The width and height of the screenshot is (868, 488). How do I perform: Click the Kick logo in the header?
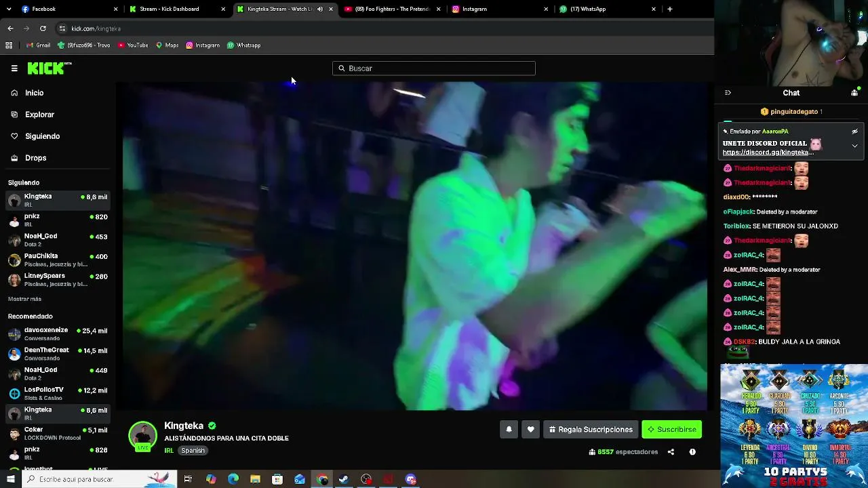[x=49, y=68]
